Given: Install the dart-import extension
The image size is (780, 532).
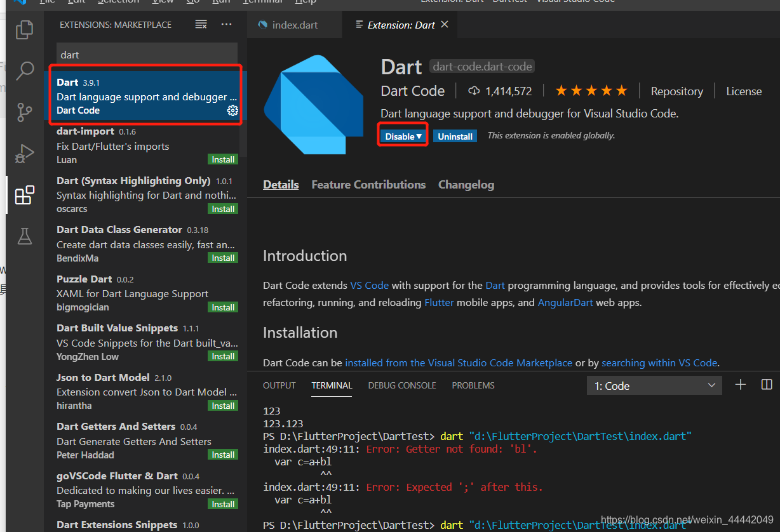Looking at the screenshot, I should coord(223,159).
